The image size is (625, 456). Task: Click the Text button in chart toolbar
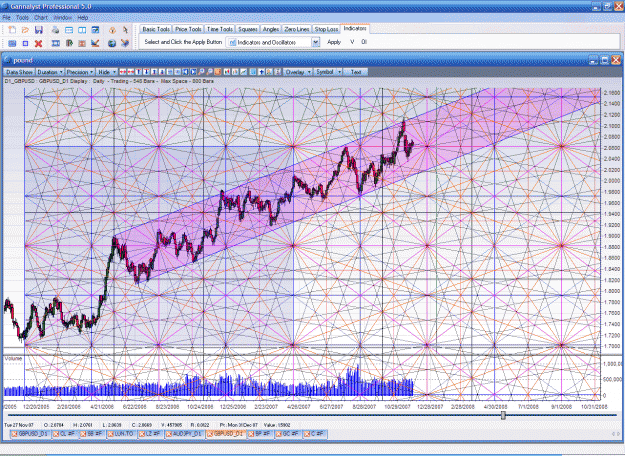tap(356, 72)
